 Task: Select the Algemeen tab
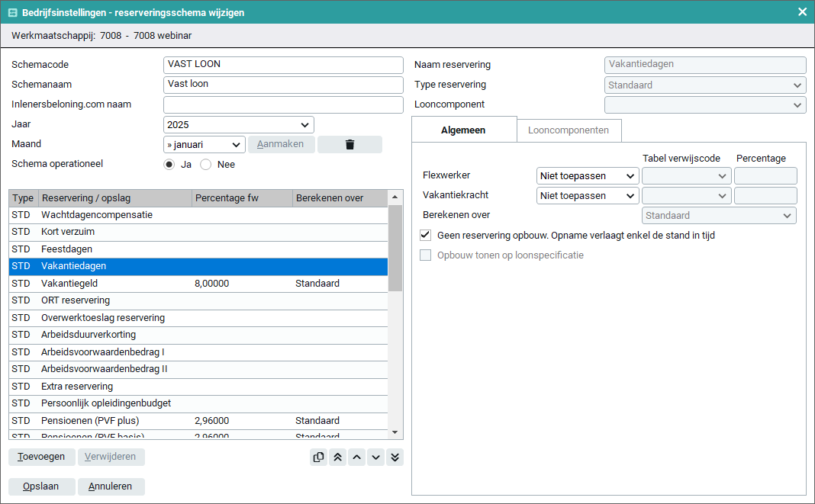tap(463, 130)
